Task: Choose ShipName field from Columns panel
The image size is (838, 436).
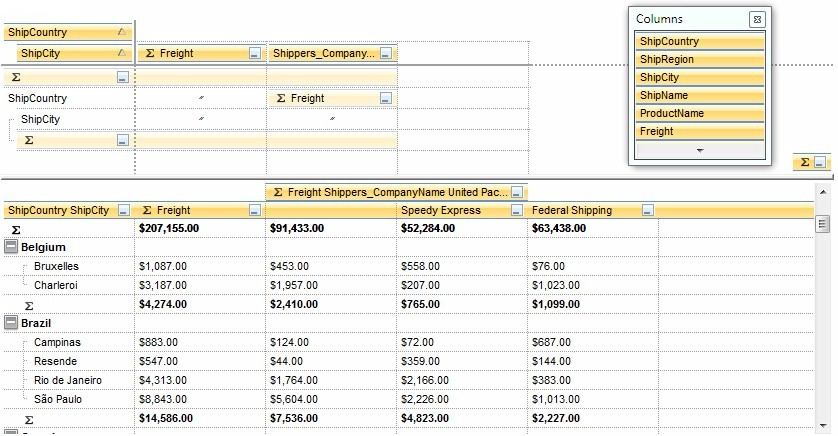Action: click(700, 95)
